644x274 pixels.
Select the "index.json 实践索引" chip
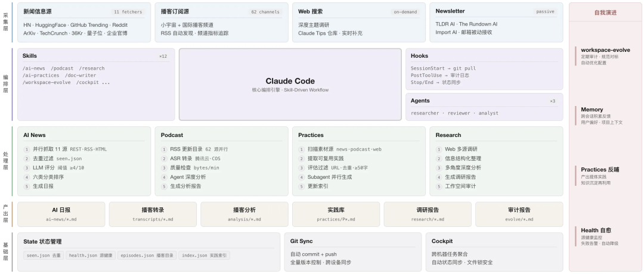(x=204, y=256)
